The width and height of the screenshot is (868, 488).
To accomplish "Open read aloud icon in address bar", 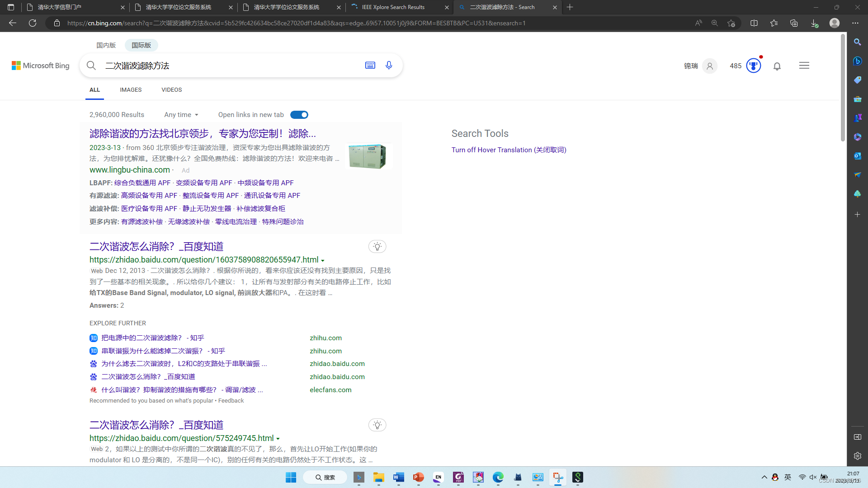I will click(698, 23).
